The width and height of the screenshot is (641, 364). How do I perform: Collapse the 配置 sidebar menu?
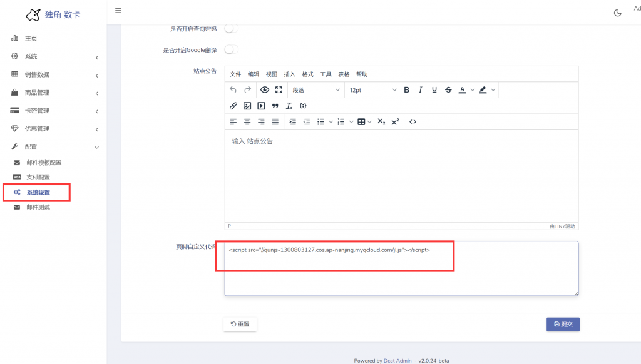53,146
